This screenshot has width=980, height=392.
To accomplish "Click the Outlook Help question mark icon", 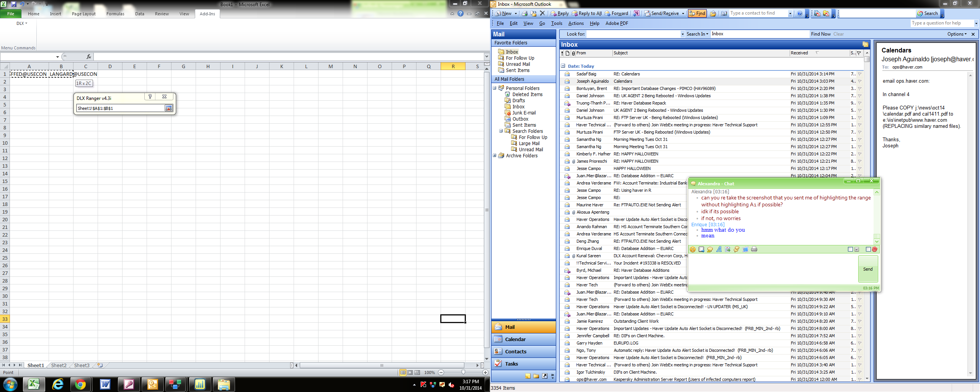I will point(800,13).
